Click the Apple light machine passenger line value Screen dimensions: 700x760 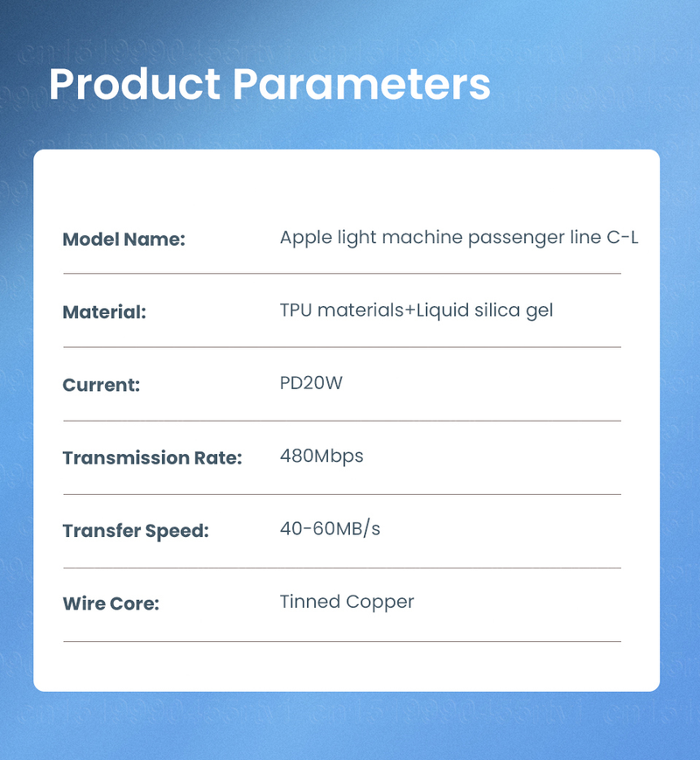(x=458, y=238)
